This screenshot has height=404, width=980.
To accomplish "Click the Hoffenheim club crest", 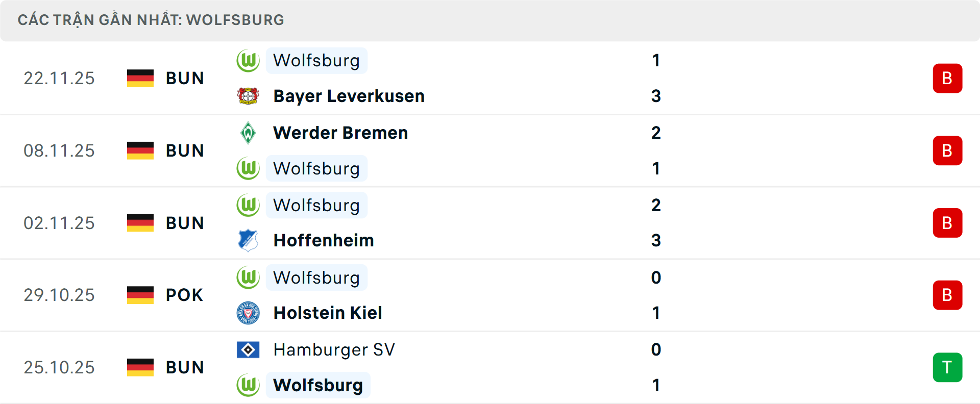I will (x=248, y=240).
